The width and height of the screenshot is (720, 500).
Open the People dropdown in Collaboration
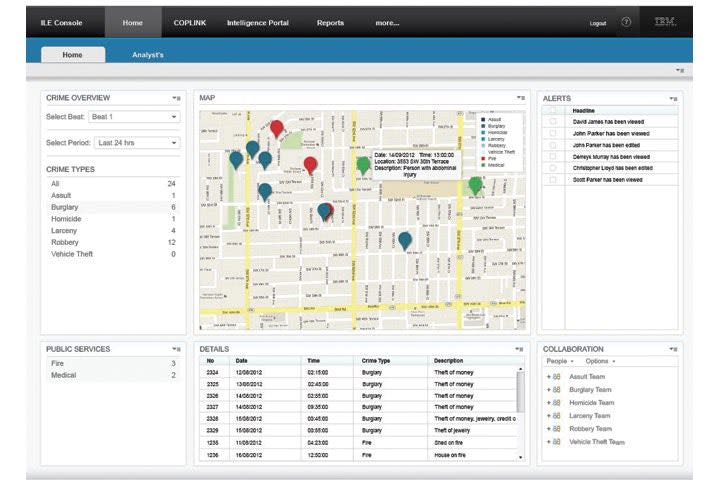click(x=560, y=361)
